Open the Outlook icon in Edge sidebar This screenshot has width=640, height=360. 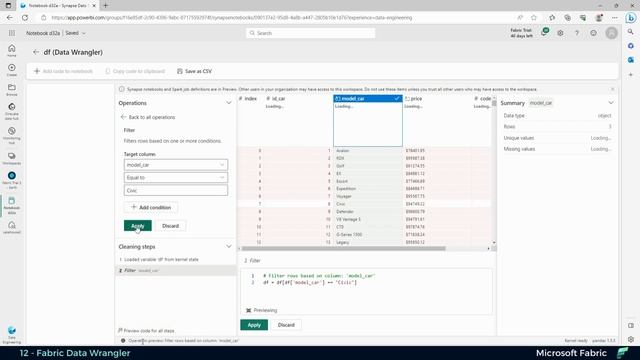[x=631, y=60]
